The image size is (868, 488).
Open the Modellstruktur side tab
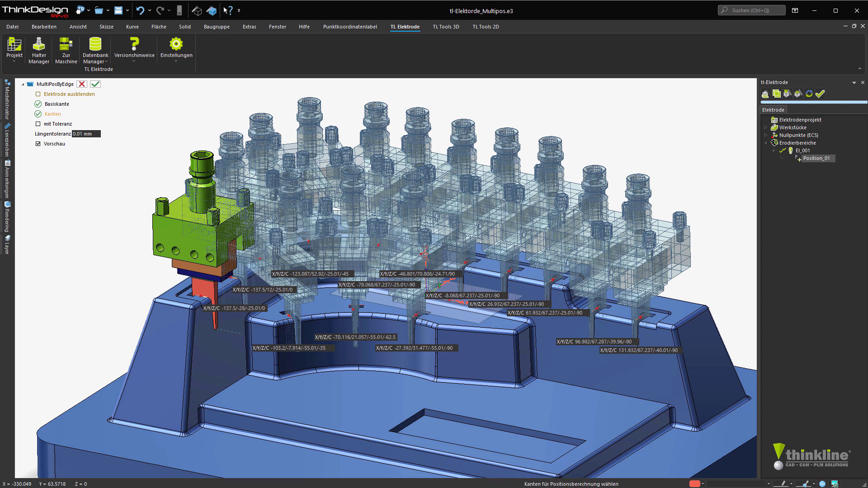click(x=7, y=100)
